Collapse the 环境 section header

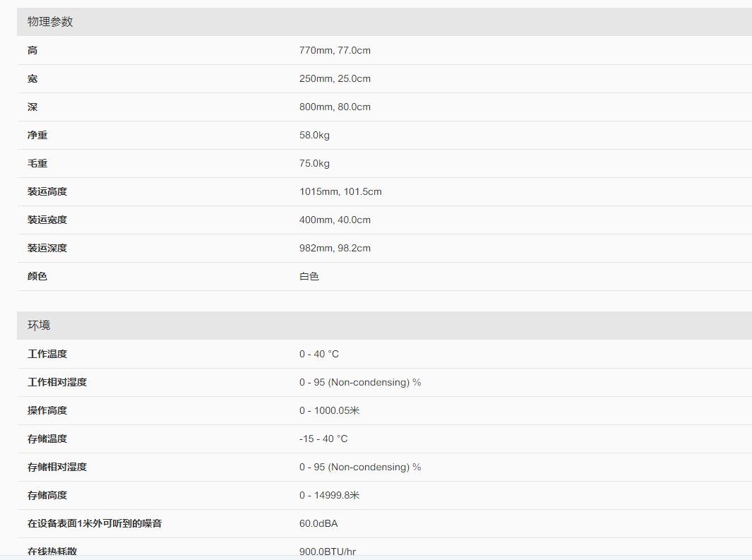click(39, 326)
